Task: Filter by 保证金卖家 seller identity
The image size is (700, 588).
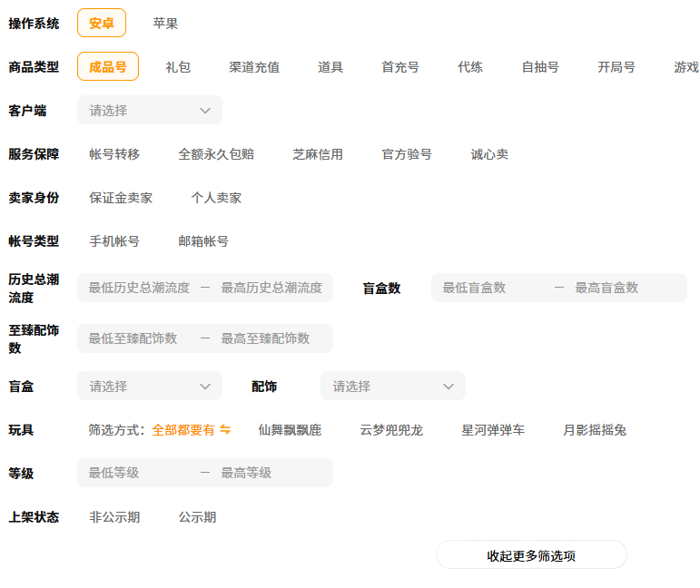Action: coord(121,198)
